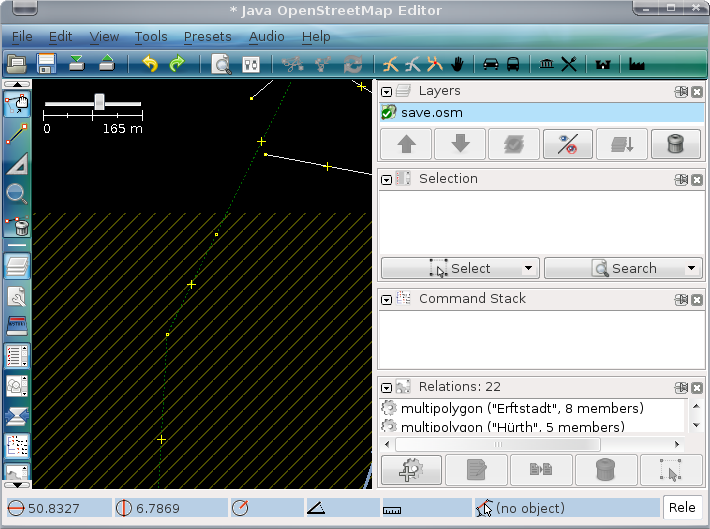Click the Download from OSM icon
The image size is (710, 529).
click(x=76, y=64)
